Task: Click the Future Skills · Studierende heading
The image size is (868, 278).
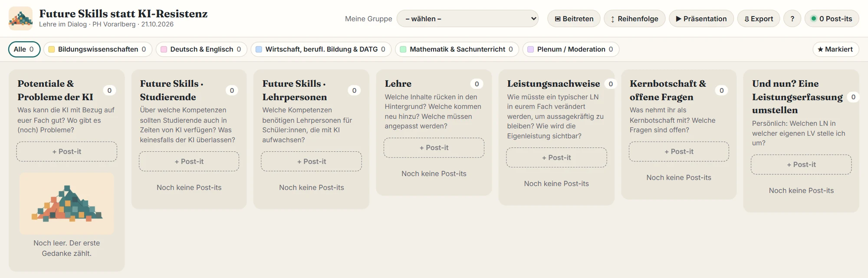Action: tap(171, 90)
